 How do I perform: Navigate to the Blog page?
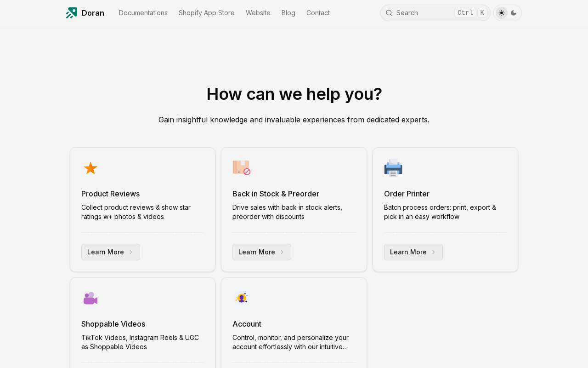click(x=288, y=13)
